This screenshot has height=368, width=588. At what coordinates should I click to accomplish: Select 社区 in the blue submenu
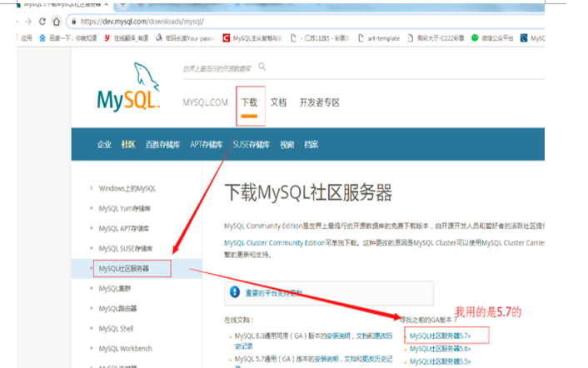pos(128,145)
